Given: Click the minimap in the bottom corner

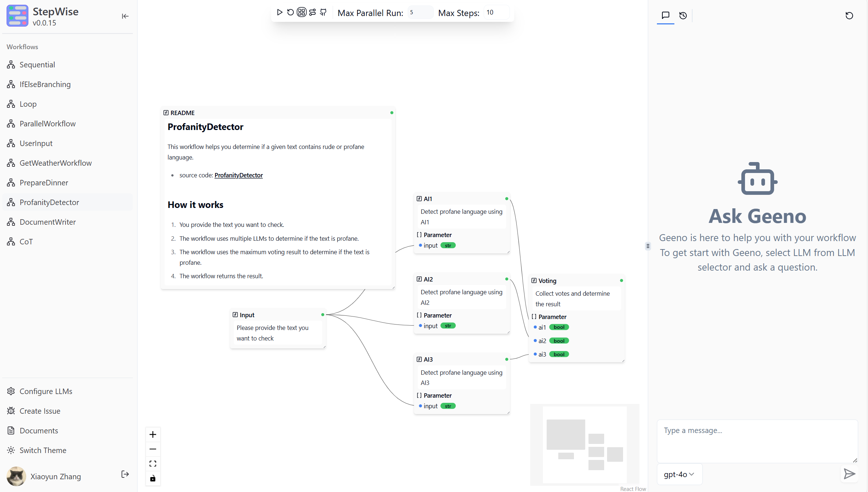Looking at the screenshot, I should coord(584,445).
